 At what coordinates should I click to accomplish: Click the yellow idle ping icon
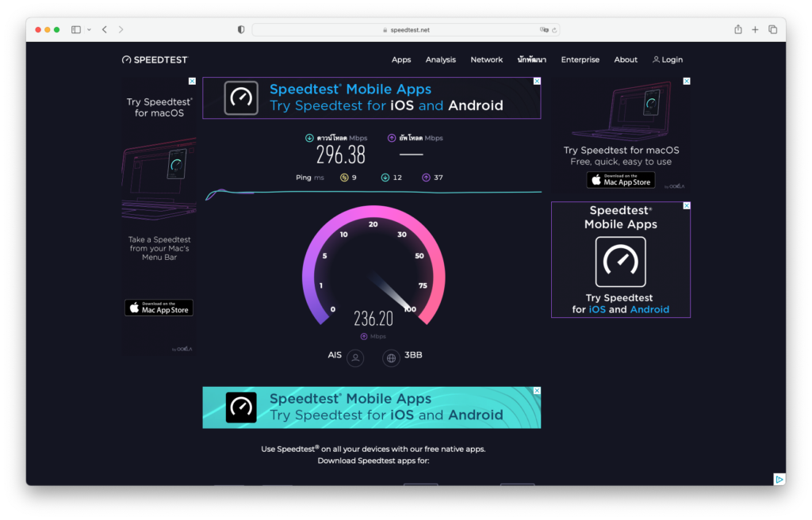[x=344, y=178]
